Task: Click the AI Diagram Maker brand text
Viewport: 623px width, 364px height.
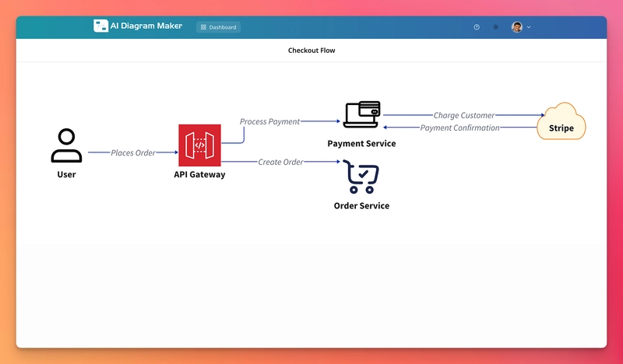Action: click(146, 26)
